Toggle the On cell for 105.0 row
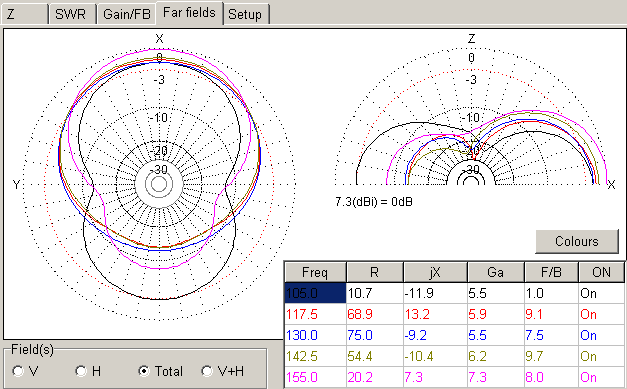 (x=601, y=293)
